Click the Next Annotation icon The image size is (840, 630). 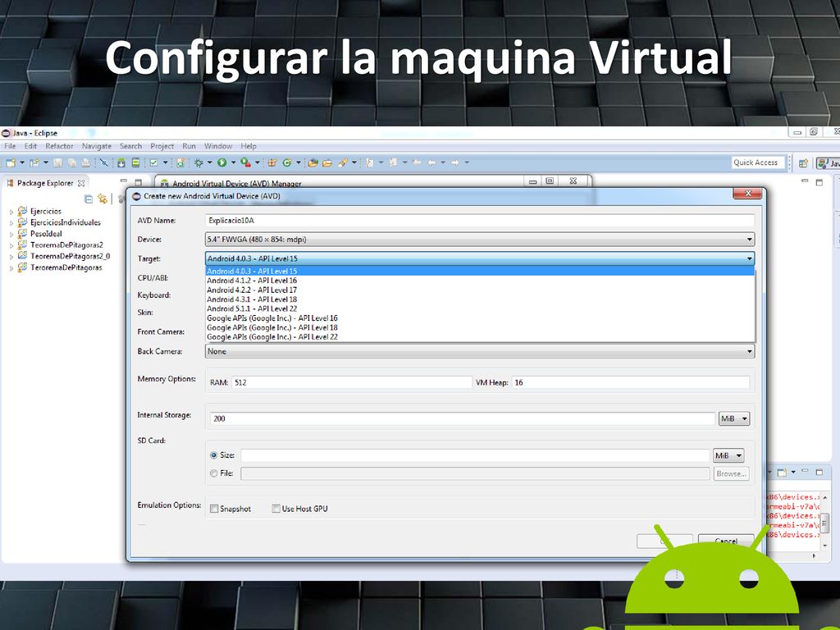pos(370,162)
